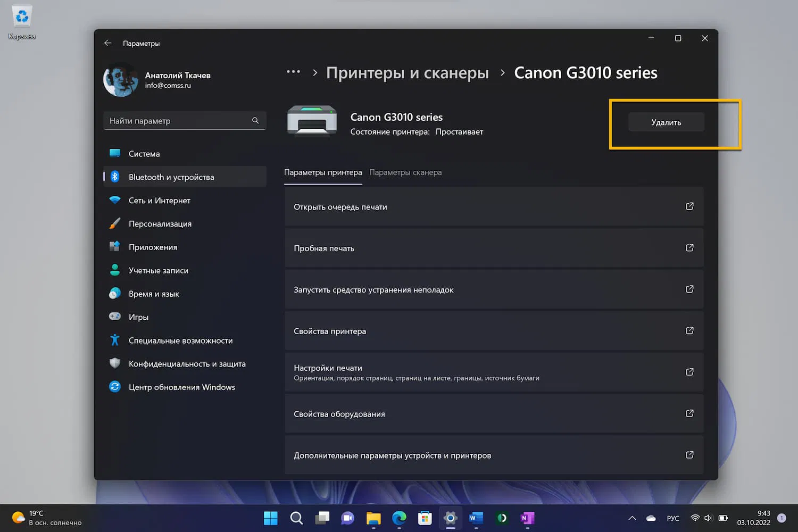Viewport: 798px width, 532px height.
Task: Open Microsoft Store from the taskbar
Action: 425,518
